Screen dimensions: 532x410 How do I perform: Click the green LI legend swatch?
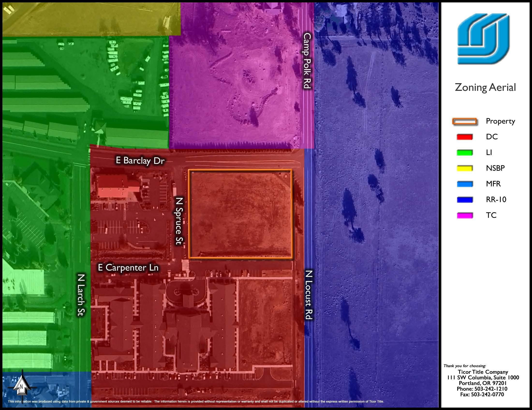click(x=465, y=153)
